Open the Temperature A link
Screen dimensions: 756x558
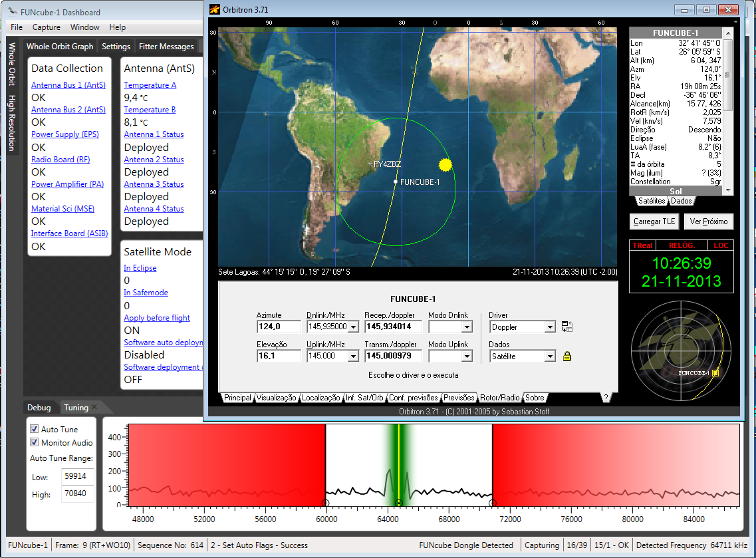pos(150,85)
